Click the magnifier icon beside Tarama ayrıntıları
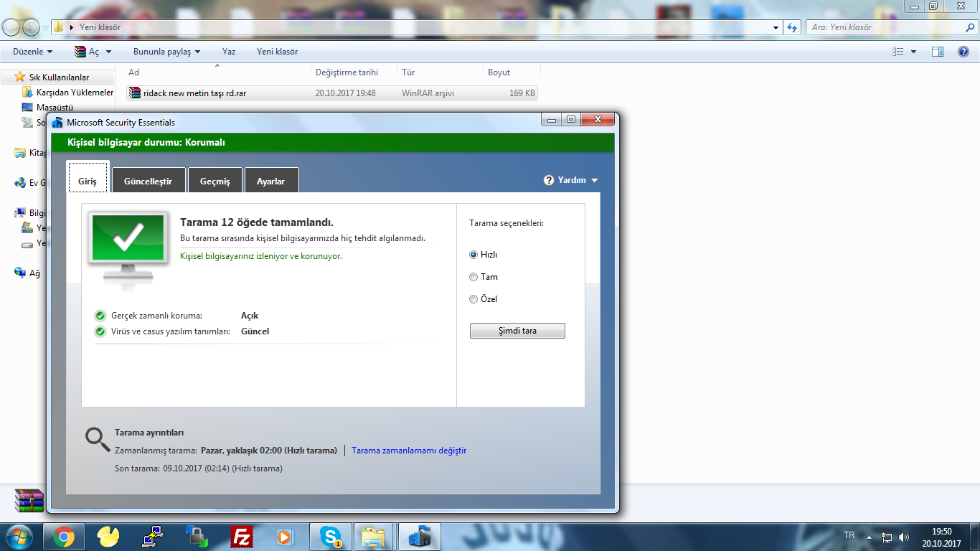Viewport: 980px width, 551px height. tap(97, 440)
